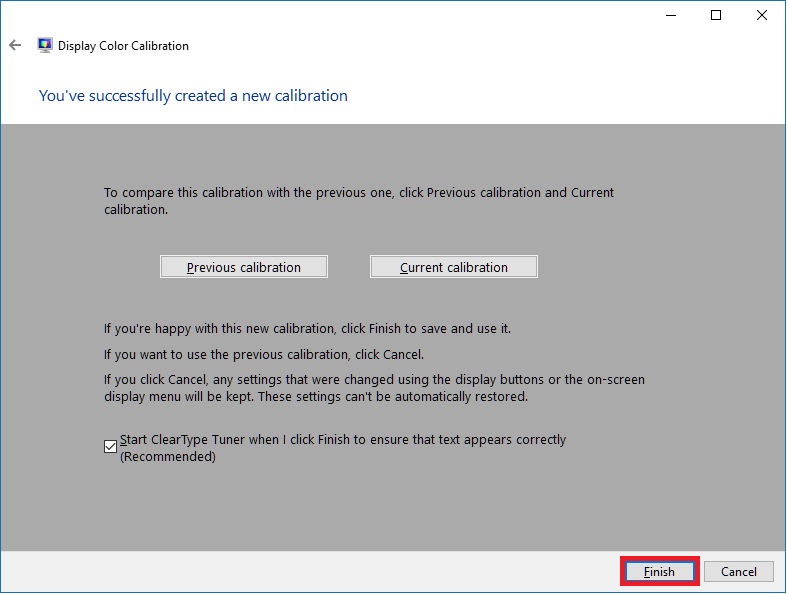Uncheck Start ClearType Tuner checkbox

(x=110, y=446)
